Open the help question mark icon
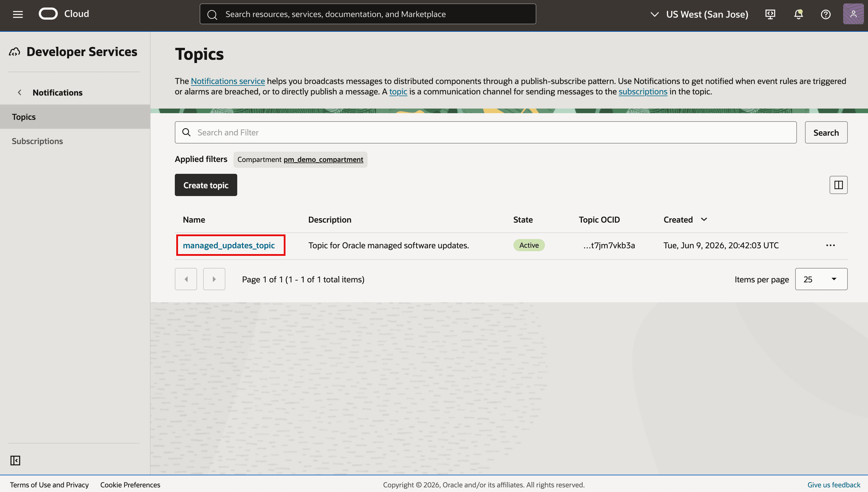This screenshot has width=868, height=492. 826,14
